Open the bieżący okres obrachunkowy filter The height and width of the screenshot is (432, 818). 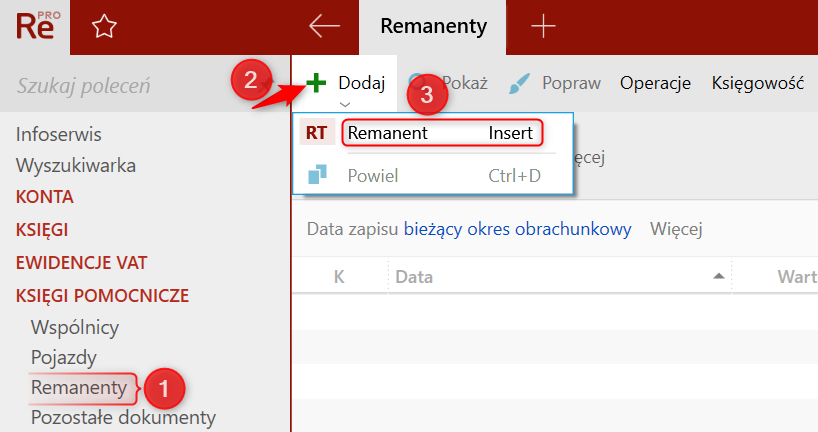click(x=518, y=229)
